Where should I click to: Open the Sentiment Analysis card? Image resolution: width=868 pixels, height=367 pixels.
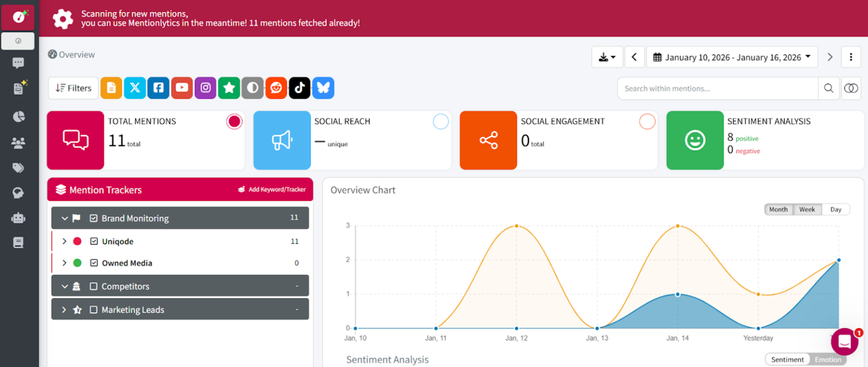(x=765, y=140)
